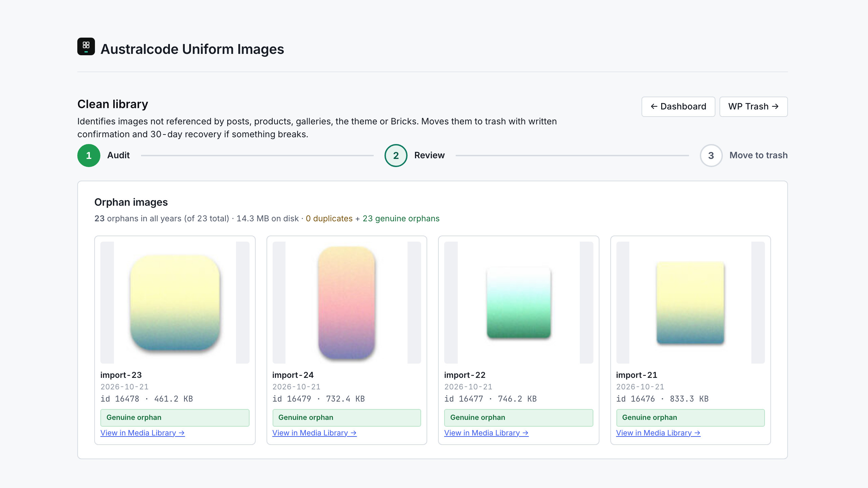
Task: View import-22 in Media Library
Action: click(486, 433)
